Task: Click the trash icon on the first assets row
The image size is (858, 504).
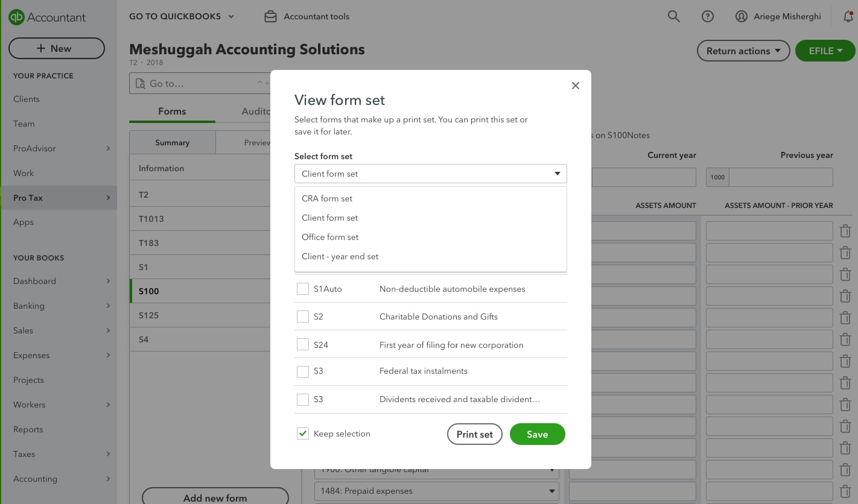Action: [845, 231]
